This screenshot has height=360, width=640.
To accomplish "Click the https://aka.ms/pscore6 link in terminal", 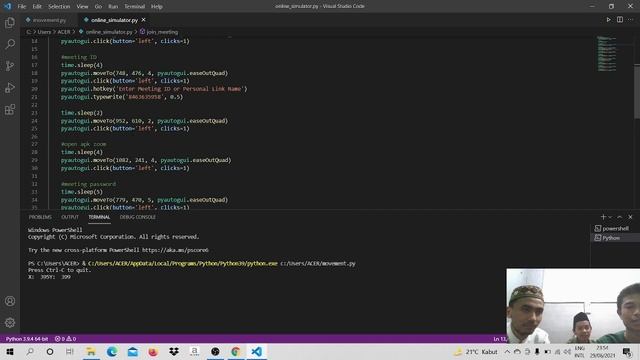I will (x=175, y=250).
